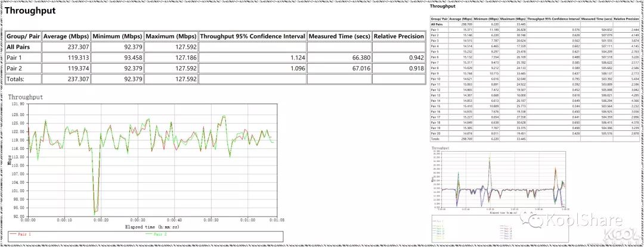The image size is (644, 247).
Task: Click the 504.832 measured time in twenty-pair Pair 1 row
Action: coord(607,30)
